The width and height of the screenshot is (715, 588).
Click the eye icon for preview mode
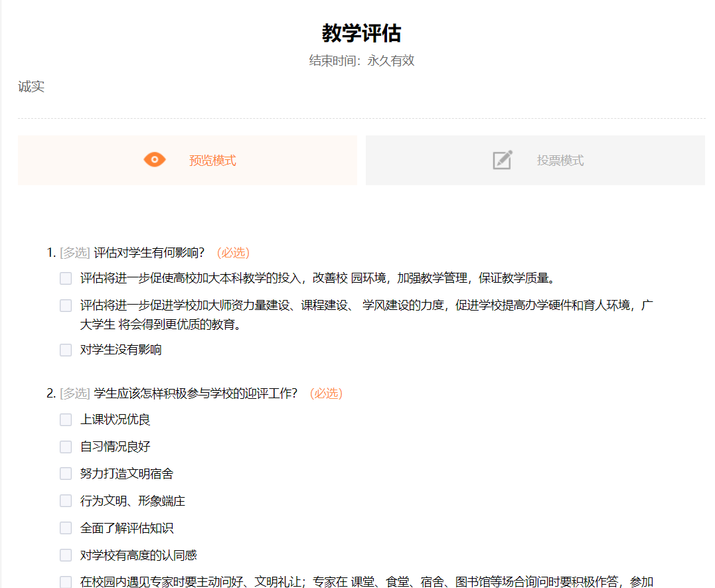tap(155, 160)
